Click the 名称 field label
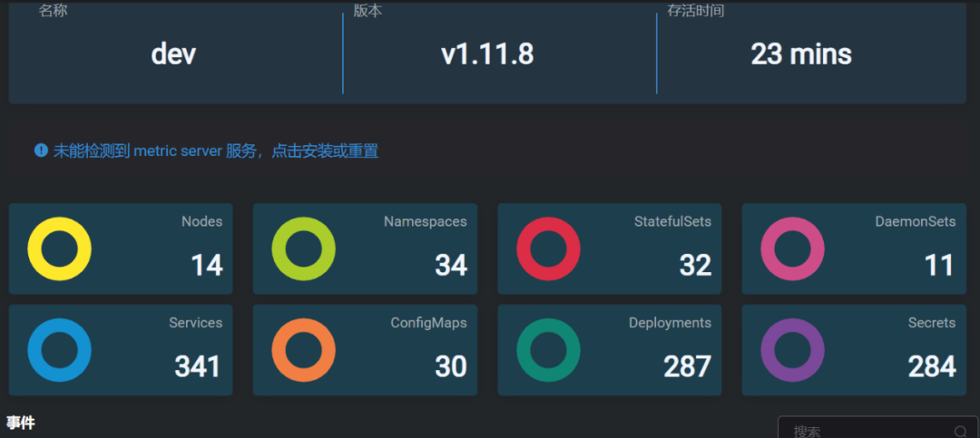 coord(54,11)
